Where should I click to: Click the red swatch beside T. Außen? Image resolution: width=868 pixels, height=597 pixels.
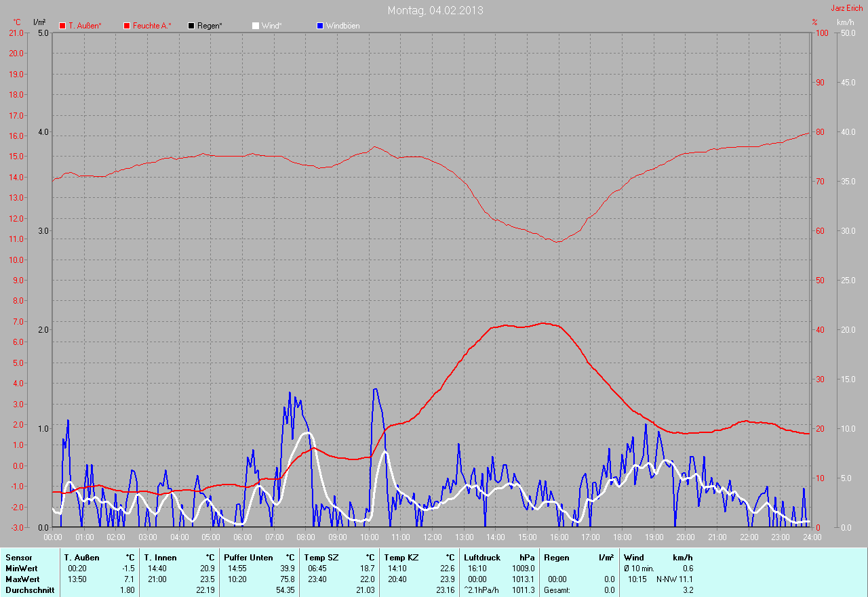tap(62, 26)
